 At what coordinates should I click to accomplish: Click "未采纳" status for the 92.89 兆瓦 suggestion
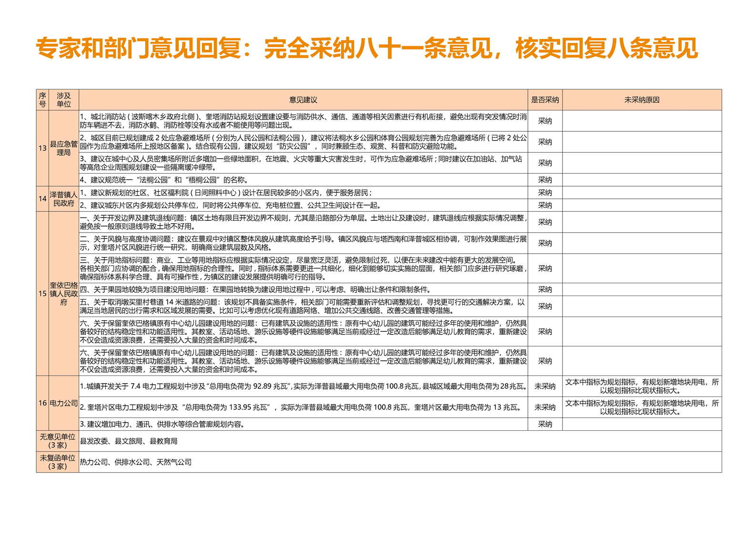coord(545,386)
